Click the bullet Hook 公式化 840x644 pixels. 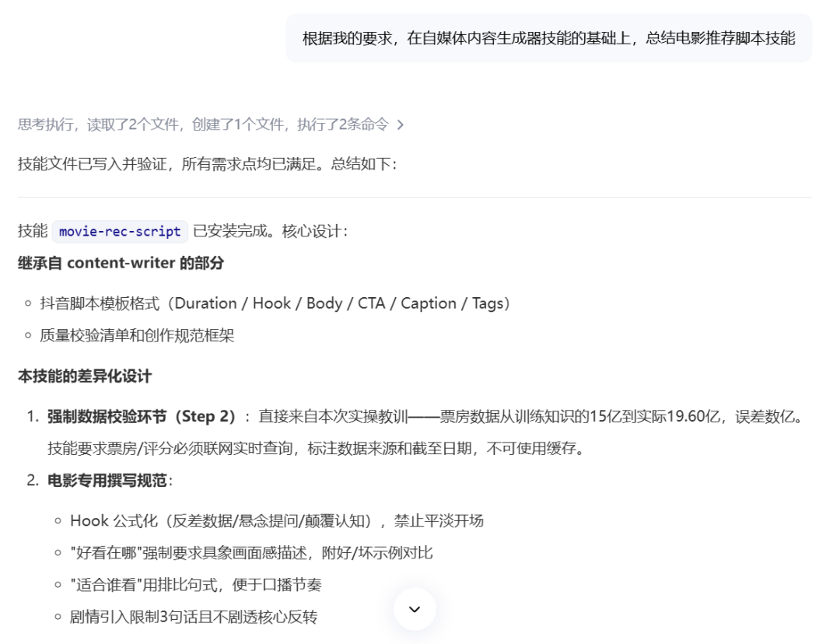[277, 521]
